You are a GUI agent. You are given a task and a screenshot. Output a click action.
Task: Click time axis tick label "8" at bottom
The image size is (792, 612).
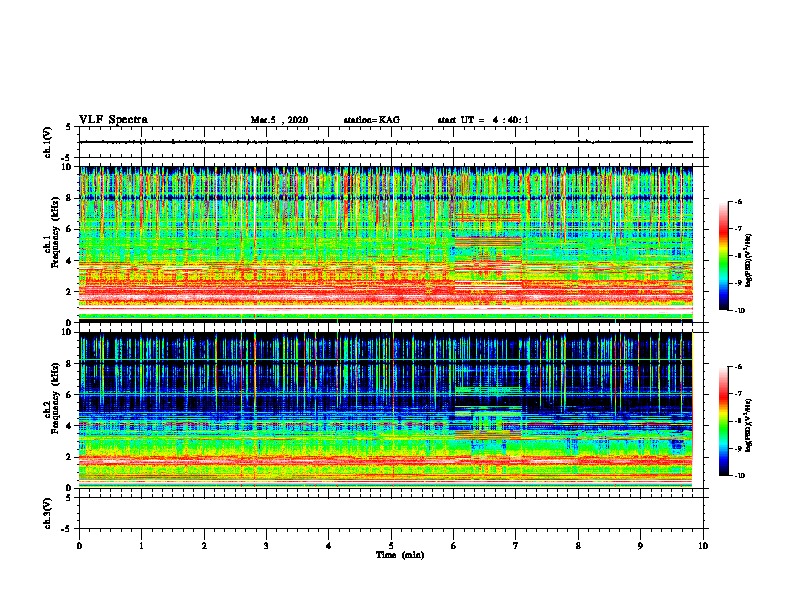point(578,546)
